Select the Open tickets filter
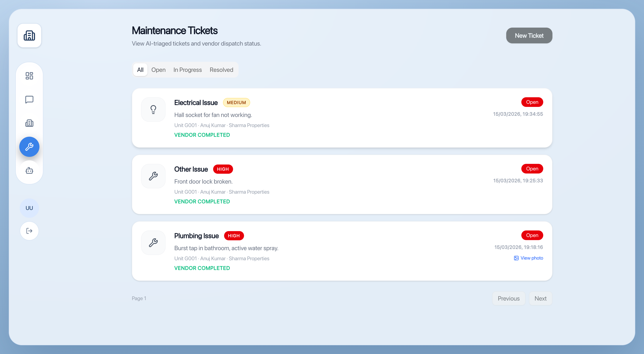Viewport: 644px width, 354px height. point(159,70)
